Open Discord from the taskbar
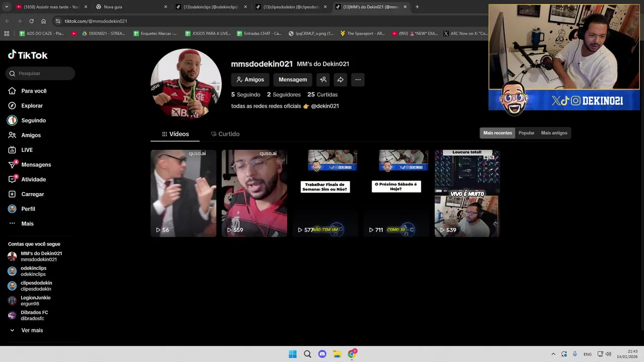This screenshot has height=362, width=644. 323,354
